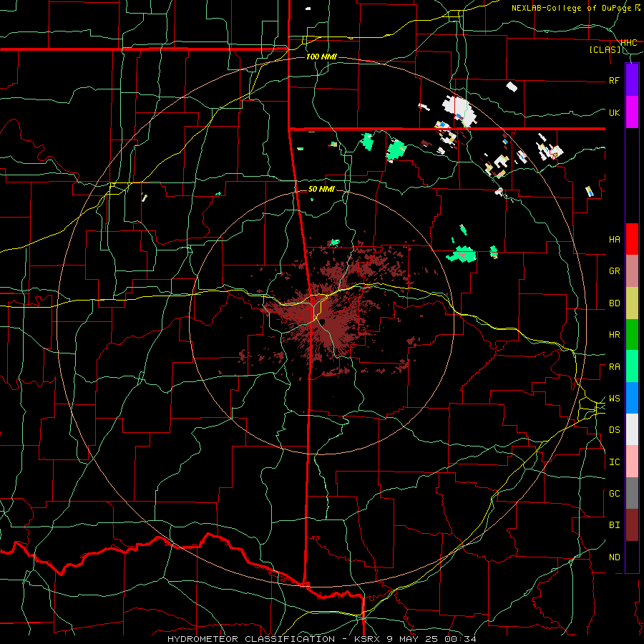
Task: Click the BI legend label
Action: click(615, 525)
